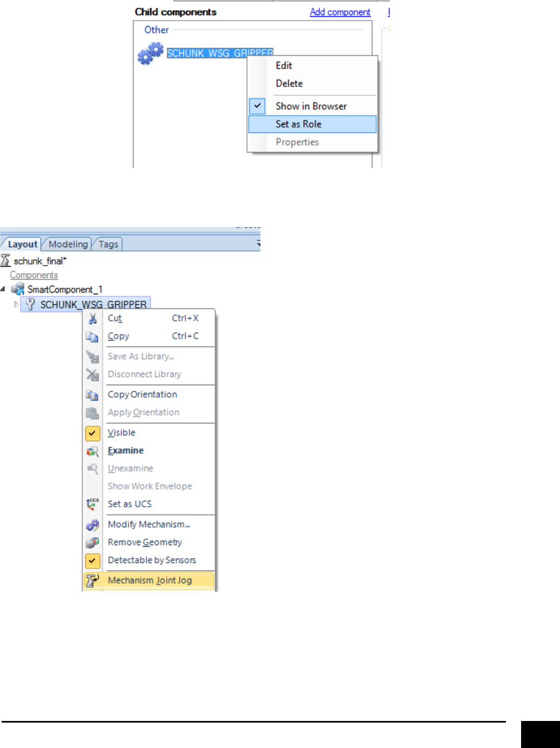Click the Copy icon next to Ctrl+C
Viewport: 560px width, 748px height.
point(92,337)
